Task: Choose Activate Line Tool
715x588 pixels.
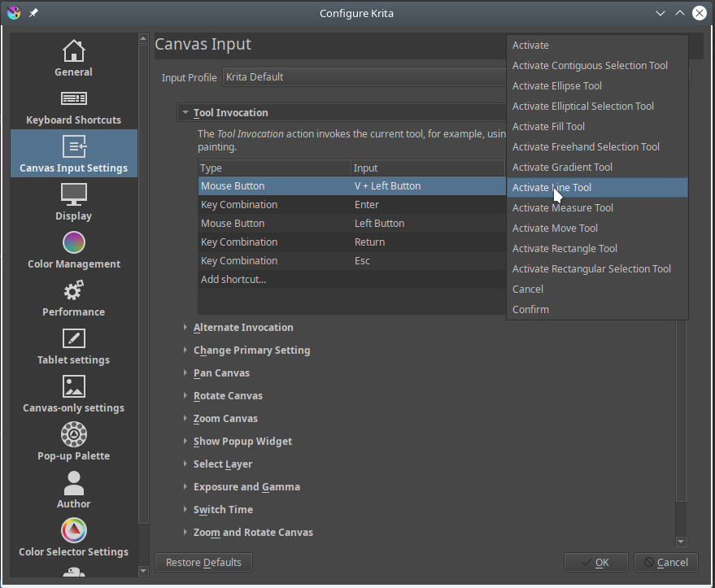Action: (x=597, y=187)
